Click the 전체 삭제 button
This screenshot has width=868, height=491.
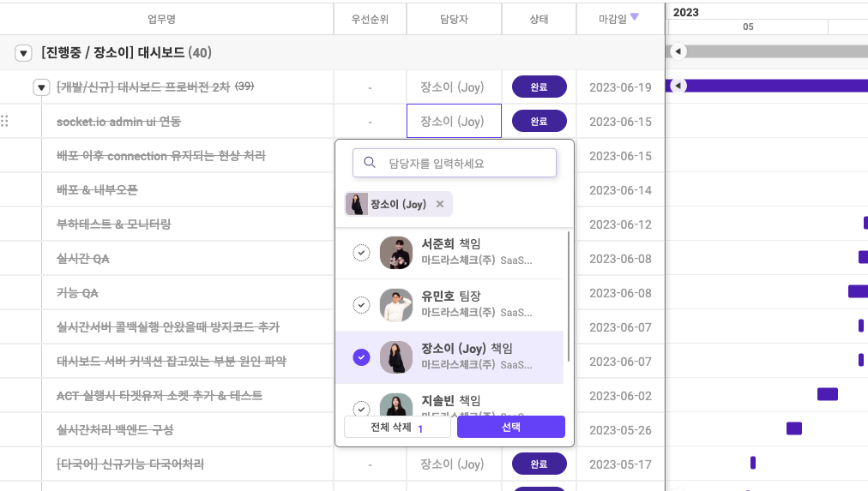(x=397, y=427)
